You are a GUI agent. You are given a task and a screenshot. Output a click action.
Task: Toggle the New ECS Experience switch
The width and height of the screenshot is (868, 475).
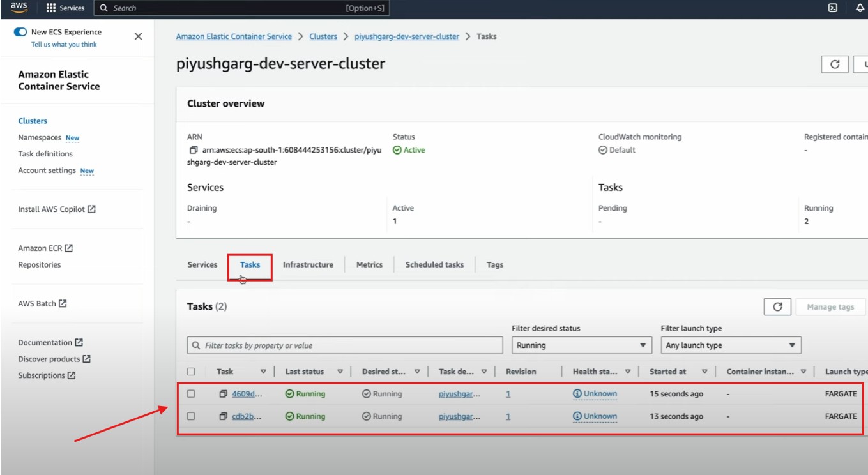coord(20,32)
